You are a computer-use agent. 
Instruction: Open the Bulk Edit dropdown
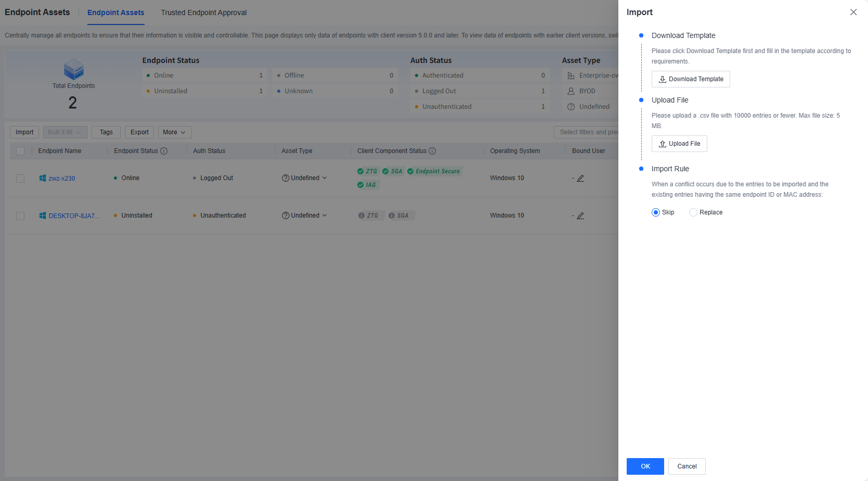click(x=65, y=132)
